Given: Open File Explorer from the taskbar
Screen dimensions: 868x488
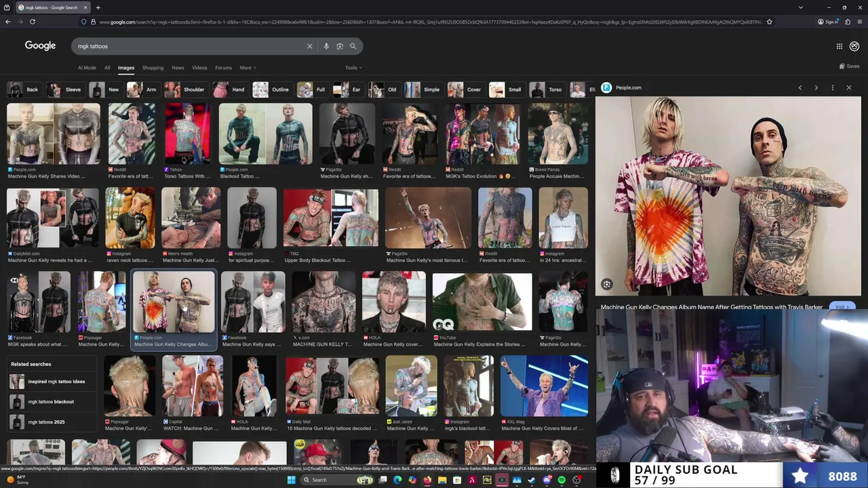Looking at the screenshot, I should click(x=442, y=480).
